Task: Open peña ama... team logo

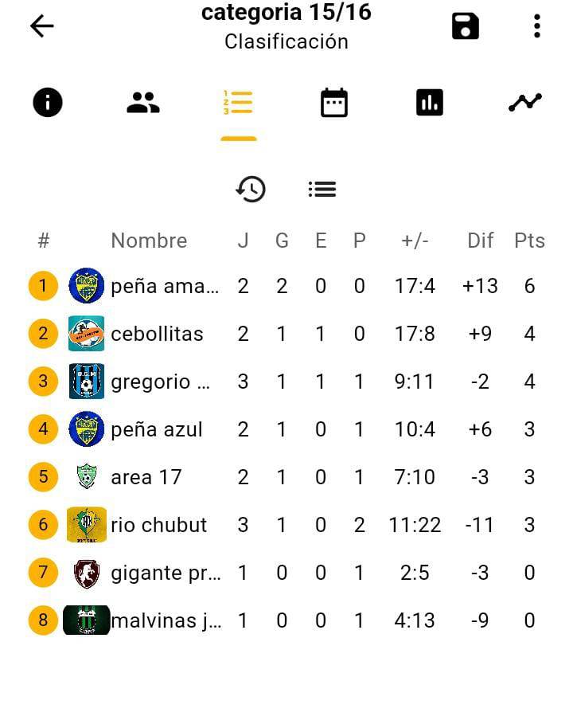Action: point(86,285)
